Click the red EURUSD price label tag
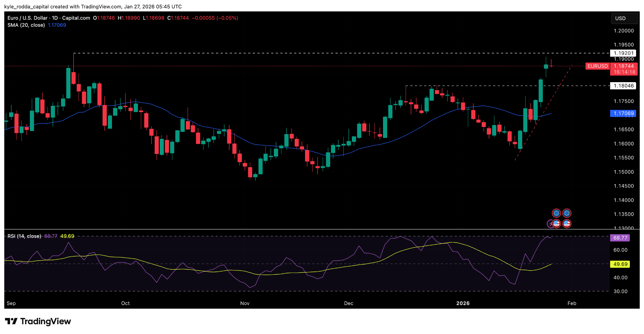 (597, 66)
